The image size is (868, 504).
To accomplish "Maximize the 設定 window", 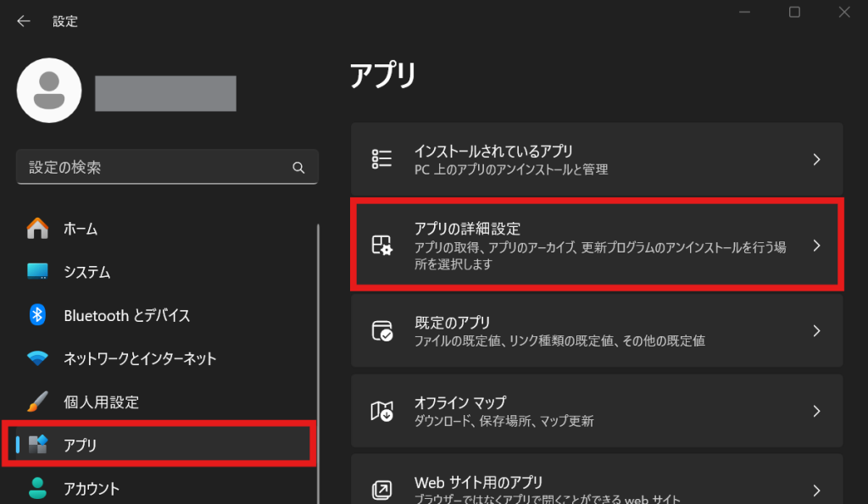I will point(794,12).
